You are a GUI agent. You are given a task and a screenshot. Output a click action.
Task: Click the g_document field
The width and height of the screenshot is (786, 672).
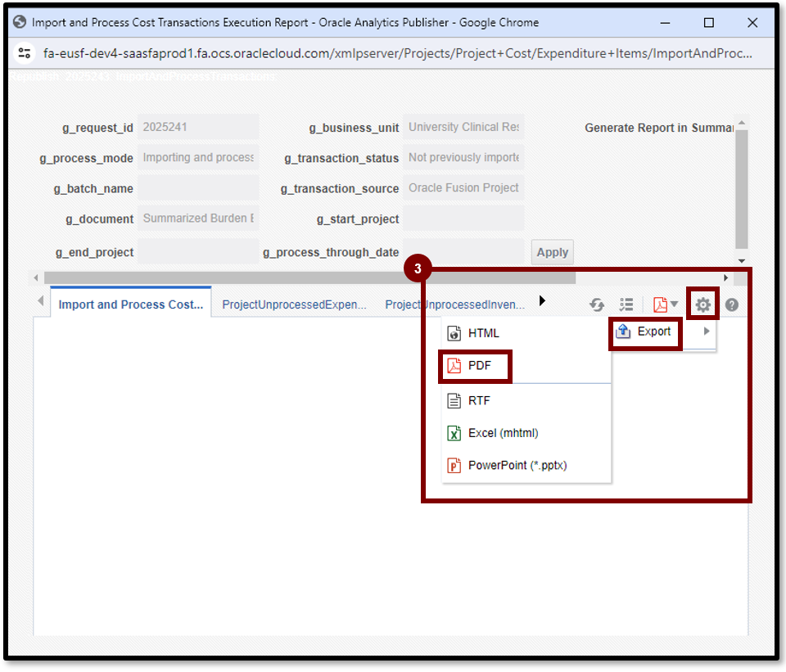tap(198, 219)
